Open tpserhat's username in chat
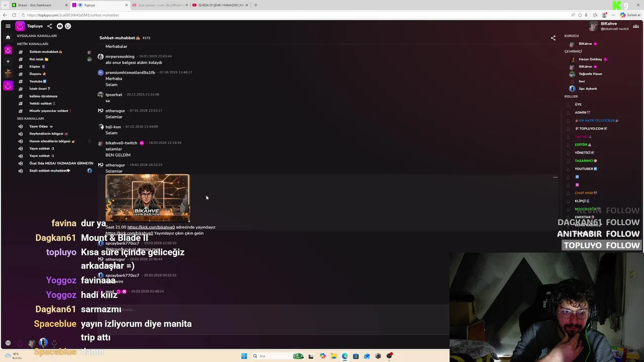Image resolution: width=644 pixels, height=362 pixels. (x=114, y=95)
